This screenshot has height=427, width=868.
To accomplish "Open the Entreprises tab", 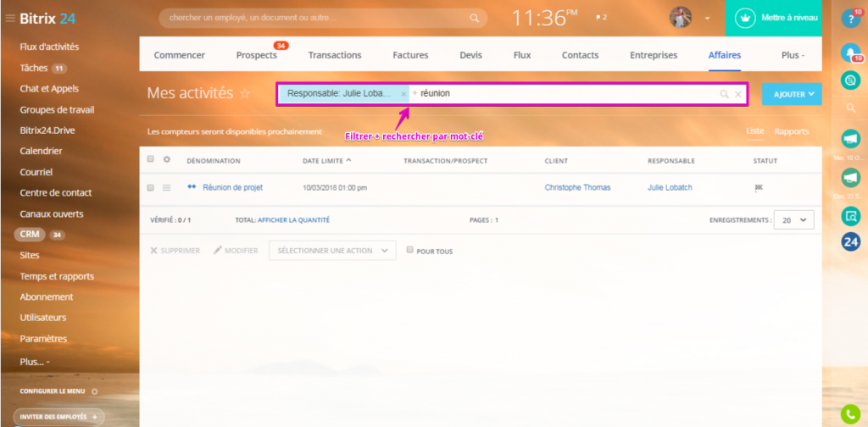I will (x=654, y=55).
